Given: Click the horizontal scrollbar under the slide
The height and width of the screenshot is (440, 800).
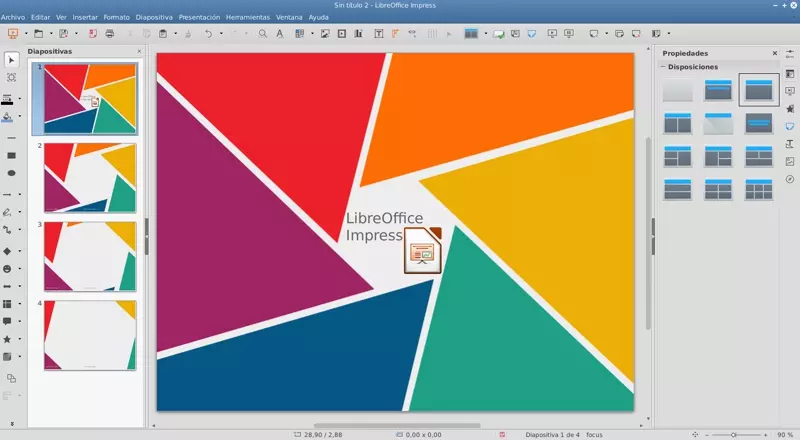Looking at the screenshot, I should pos(397,425).
